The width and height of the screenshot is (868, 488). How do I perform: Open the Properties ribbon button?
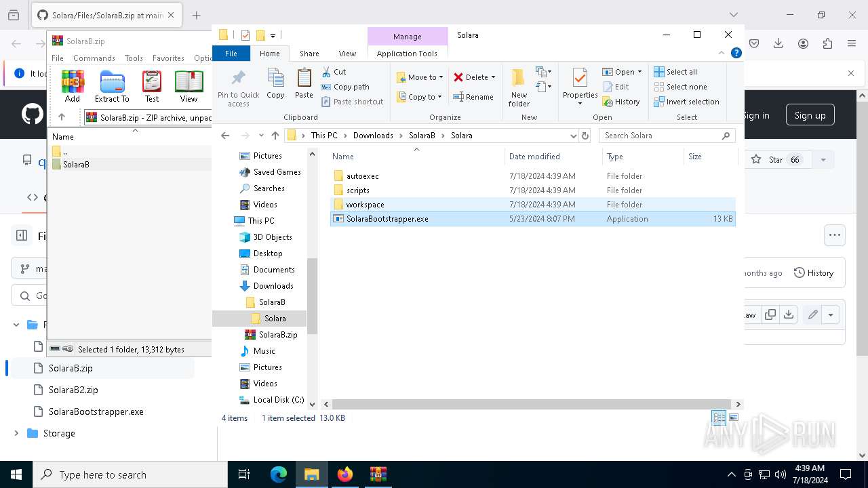tap(580, 87)
